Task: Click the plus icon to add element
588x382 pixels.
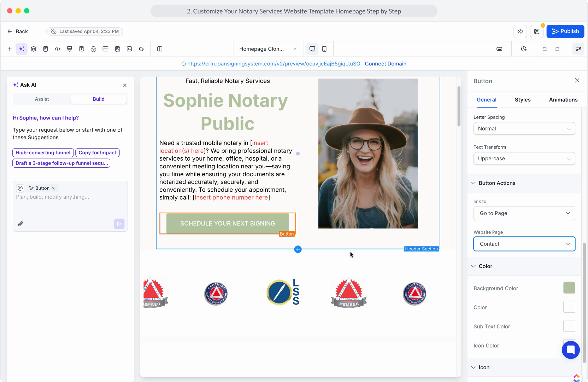Action: (x=10, y=49)
